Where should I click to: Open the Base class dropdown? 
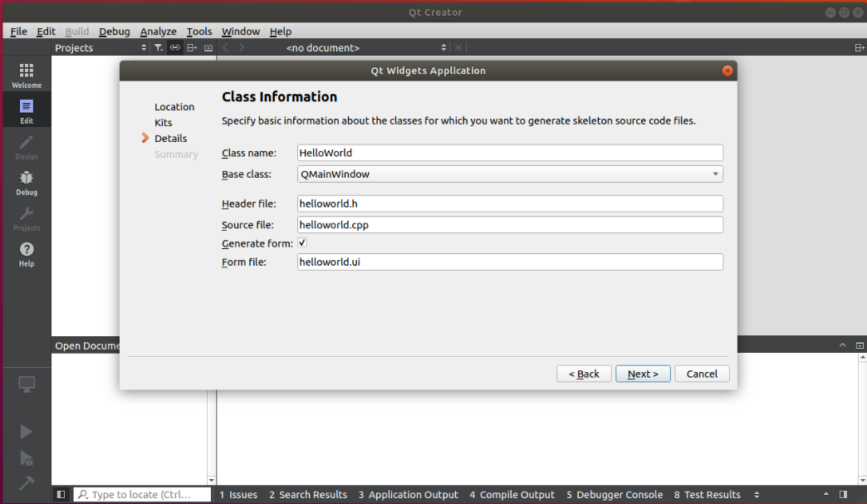[x=510, y=174]
